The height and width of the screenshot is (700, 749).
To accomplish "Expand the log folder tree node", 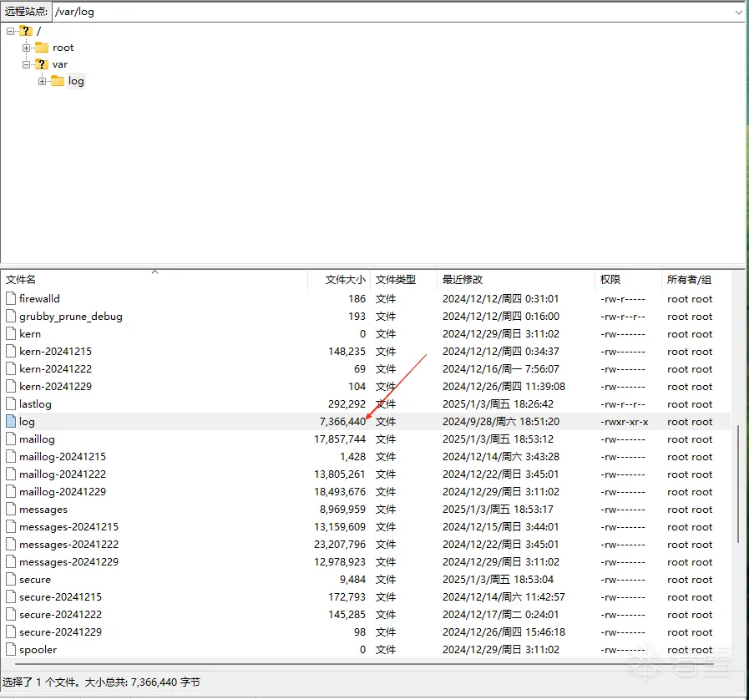I will click(42, 81).
